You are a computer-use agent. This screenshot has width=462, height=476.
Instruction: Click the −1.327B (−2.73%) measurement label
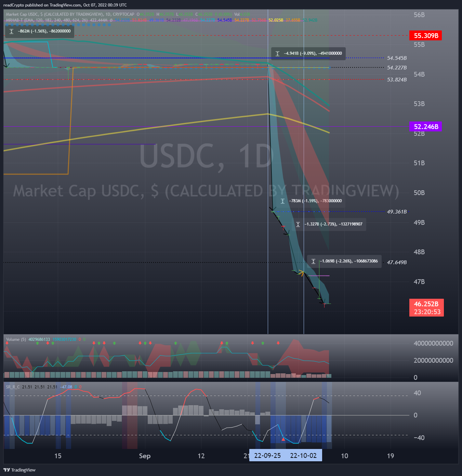333,224
